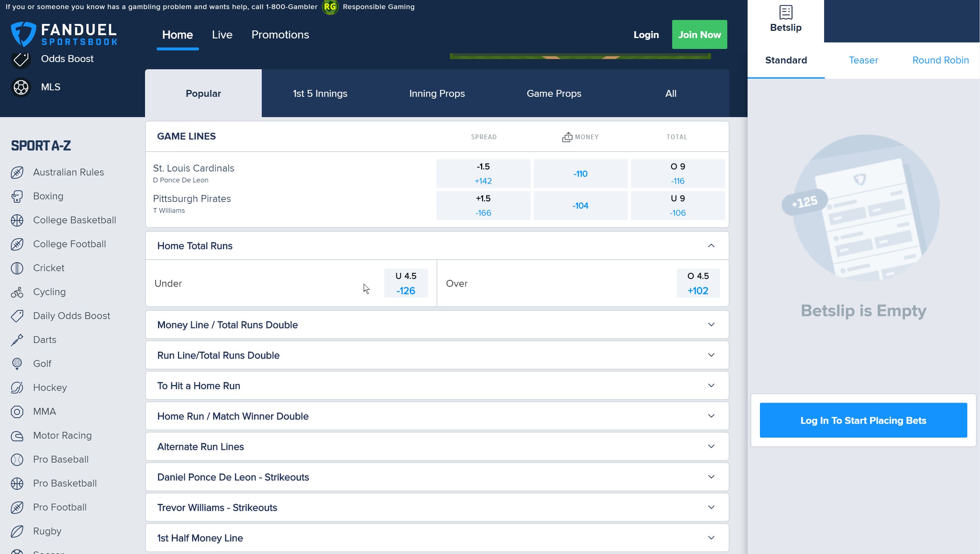Select Cardinals -1.5 spread at +142

pyautogui.click(x=483, y=174)
